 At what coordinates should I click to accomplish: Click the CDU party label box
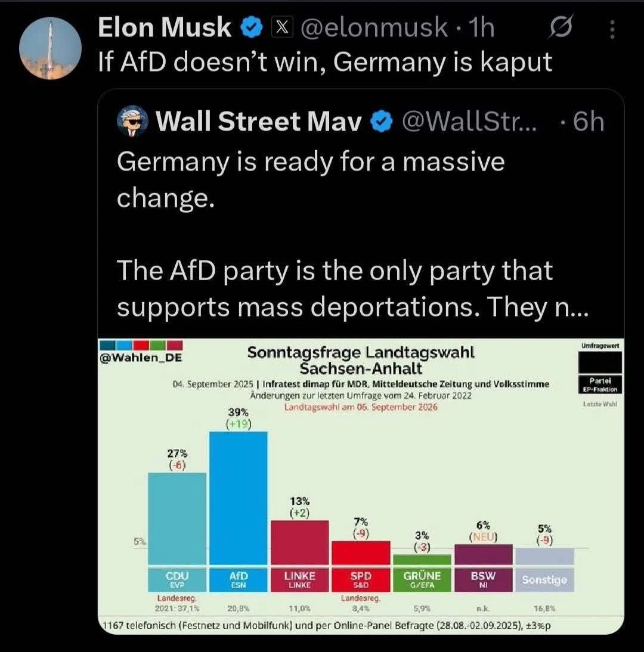[x=177, y=579]
